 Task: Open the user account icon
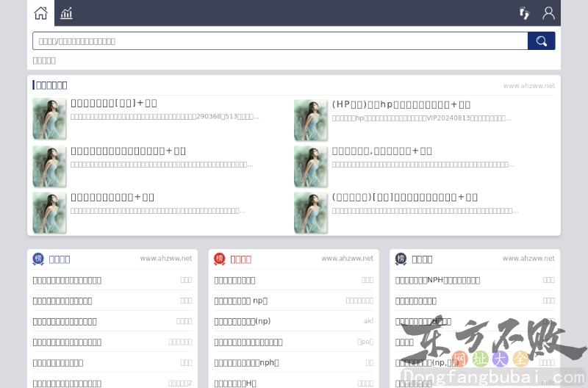[x=548, y=13]
